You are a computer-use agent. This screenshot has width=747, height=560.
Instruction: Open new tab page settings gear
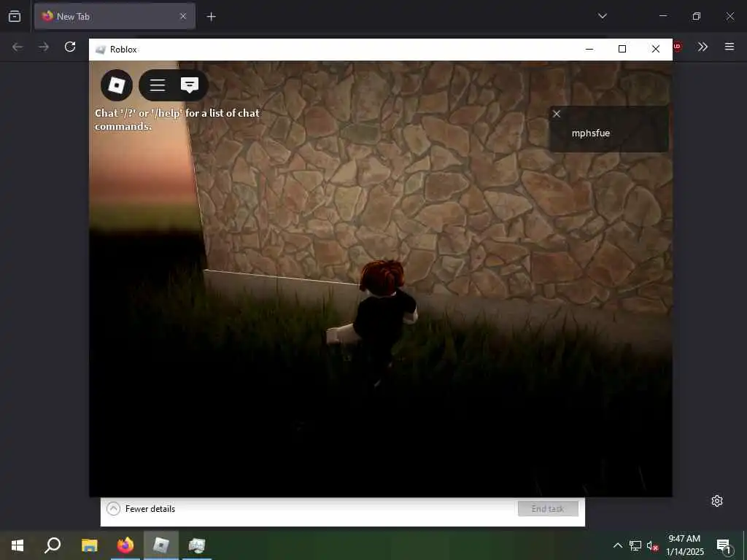(x=717, y=501)
